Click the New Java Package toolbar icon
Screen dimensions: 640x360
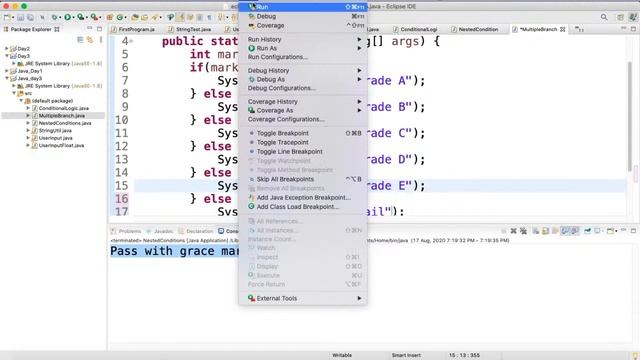click(109, 17)
